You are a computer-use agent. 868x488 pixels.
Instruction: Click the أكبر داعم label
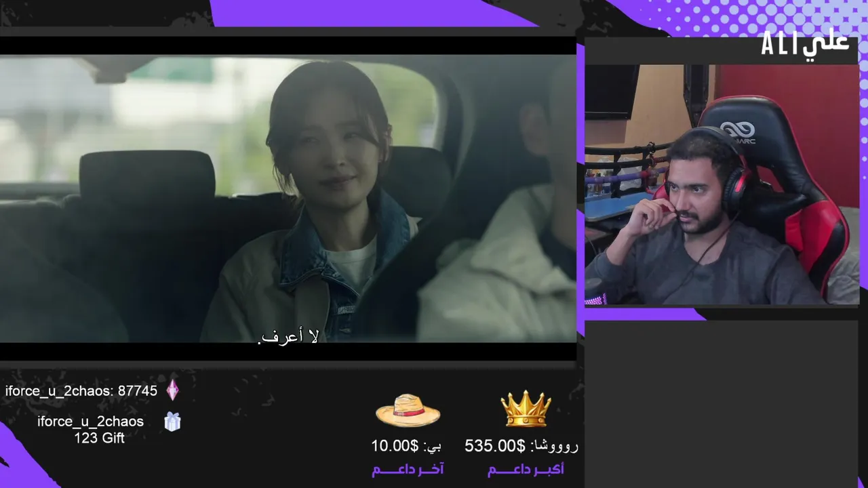526,469
